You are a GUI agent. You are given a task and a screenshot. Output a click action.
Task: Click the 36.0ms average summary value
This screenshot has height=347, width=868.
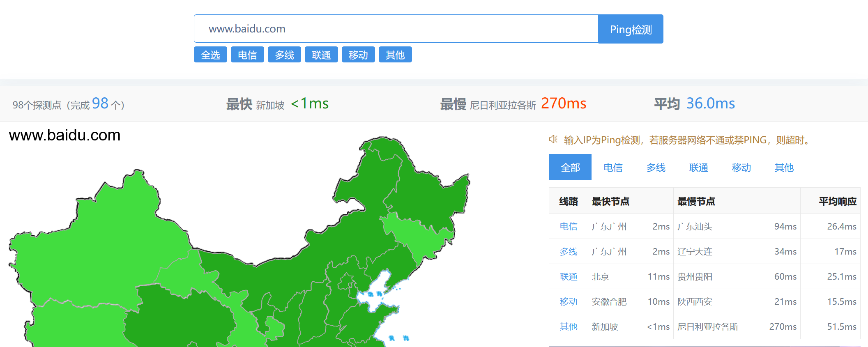pos(711,103)
